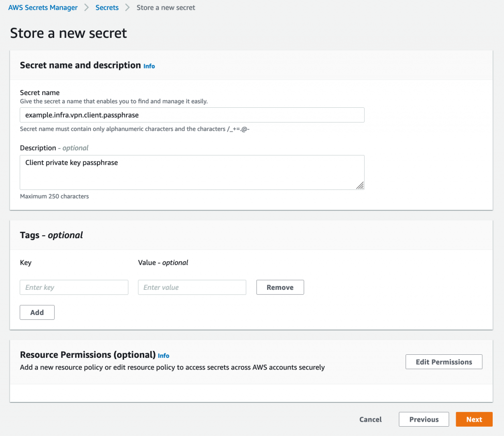The height and width of the screenshot is (436, 504).
Task: Add a new tag
Action: [37, 312]
